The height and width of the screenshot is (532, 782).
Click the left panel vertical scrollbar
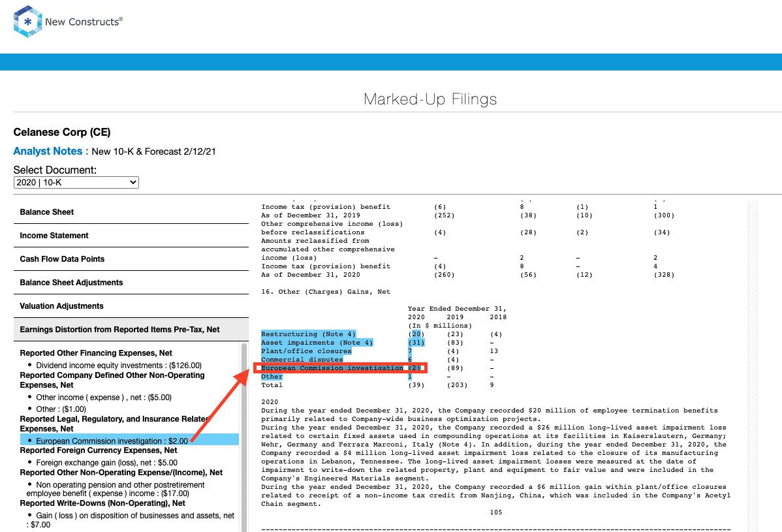(244, 437)
